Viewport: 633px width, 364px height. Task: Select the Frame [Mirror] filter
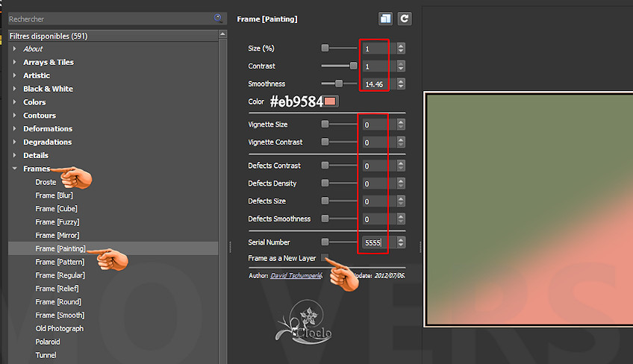coord(57,236)
